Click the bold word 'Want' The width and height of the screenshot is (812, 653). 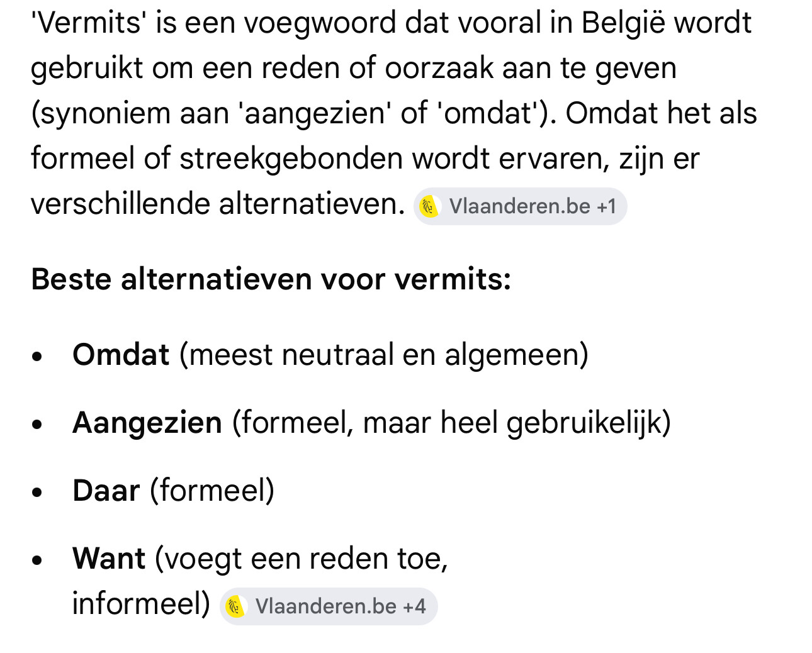coord(109,559)
